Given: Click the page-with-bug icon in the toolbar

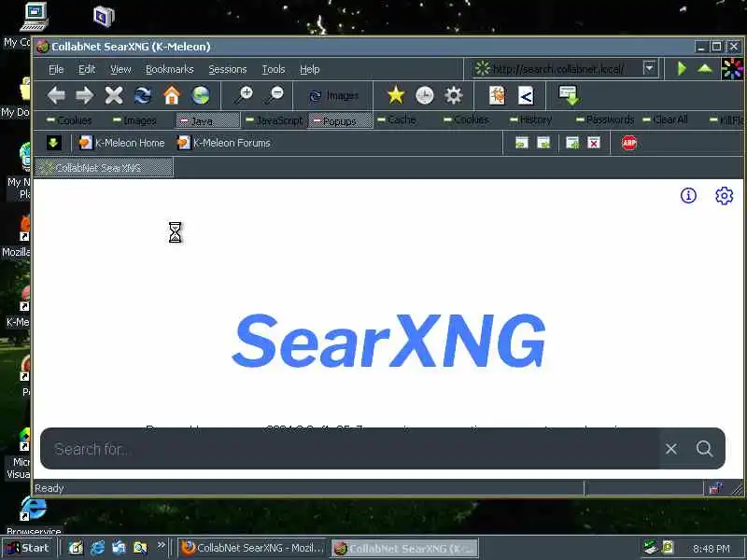Looking at the screenshot, I should point(497,96).
